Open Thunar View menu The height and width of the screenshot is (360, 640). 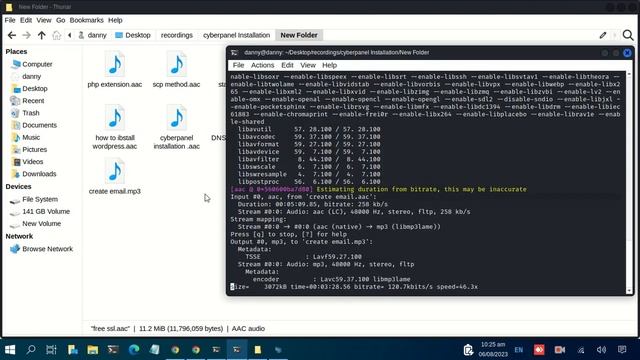(44, 20)
